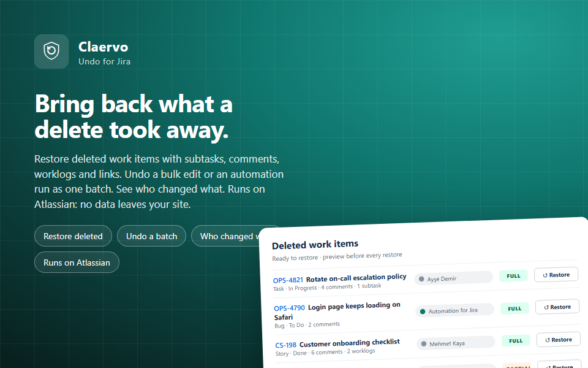
Task: Click 'Rotate on-call escalation policy' title
Action: (x=356, y=278)
